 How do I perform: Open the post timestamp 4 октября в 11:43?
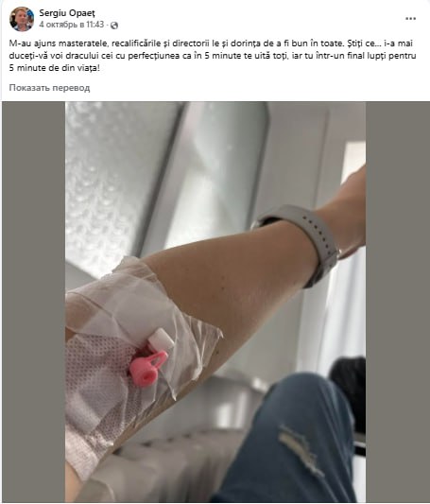tap(72, 25)
